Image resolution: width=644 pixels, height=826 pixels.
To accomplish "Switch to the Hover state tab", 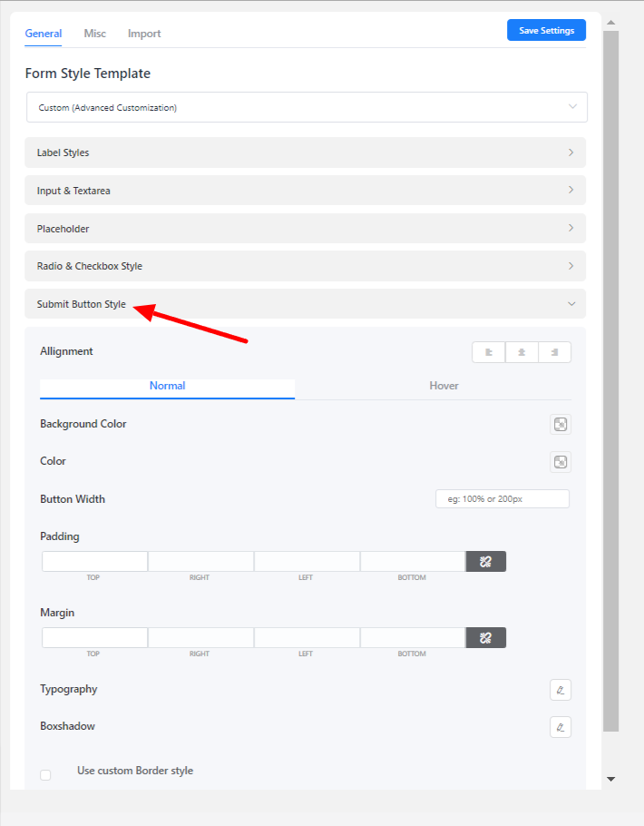I will coord(444,386).
